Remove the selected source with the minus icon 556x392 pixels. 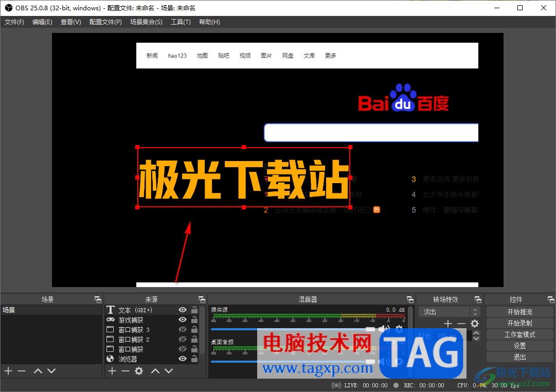click(x=125, y=371)
